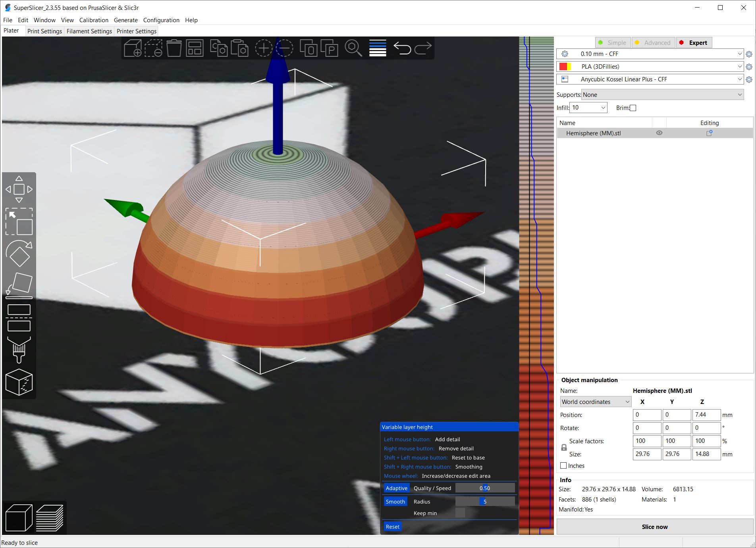Select the Move gizmo tool

pyautogui.click(x=19, y=189)
